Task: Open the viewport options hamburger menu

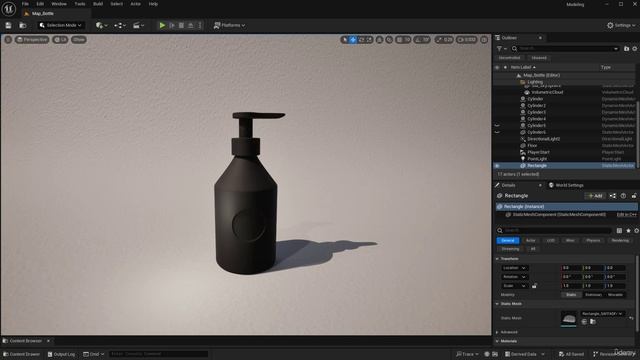Action: click(x=8, y=40)
